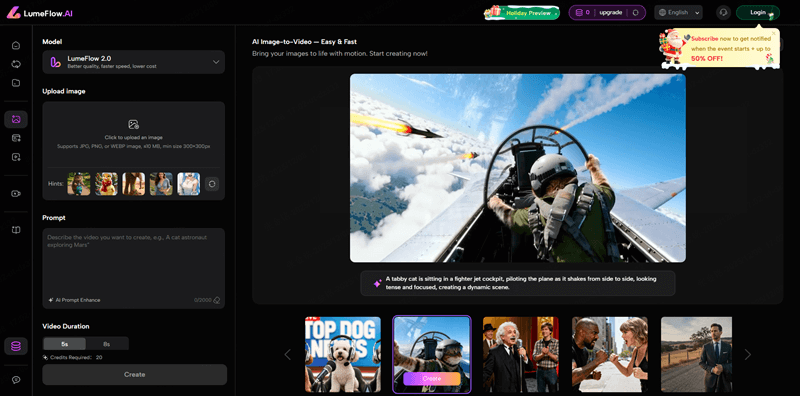Click the Holiday Preview banner button

521,13
